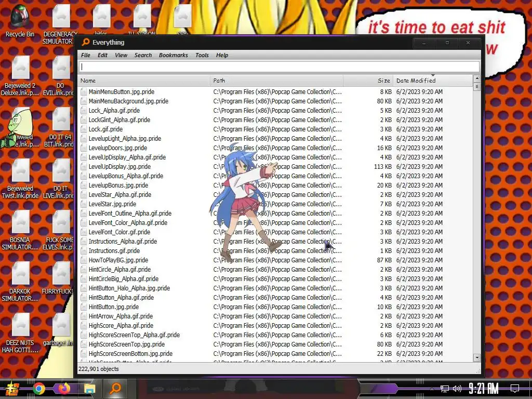Select LevelUpDisplay_Alpha.gif.pride in results
Image resolution: width=532 pixels, height=399 pixels.
(127, 157)
